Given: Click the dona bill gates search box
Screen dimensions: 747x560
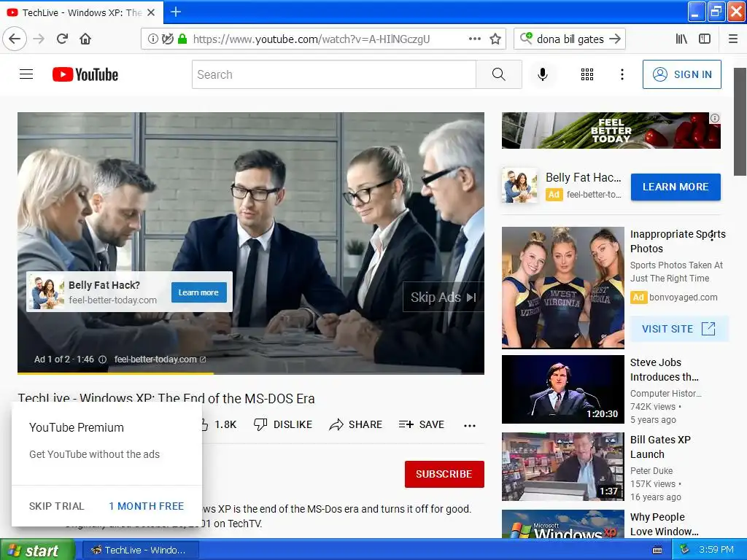Looking at the screenshot, I should [x=569, y=39].
